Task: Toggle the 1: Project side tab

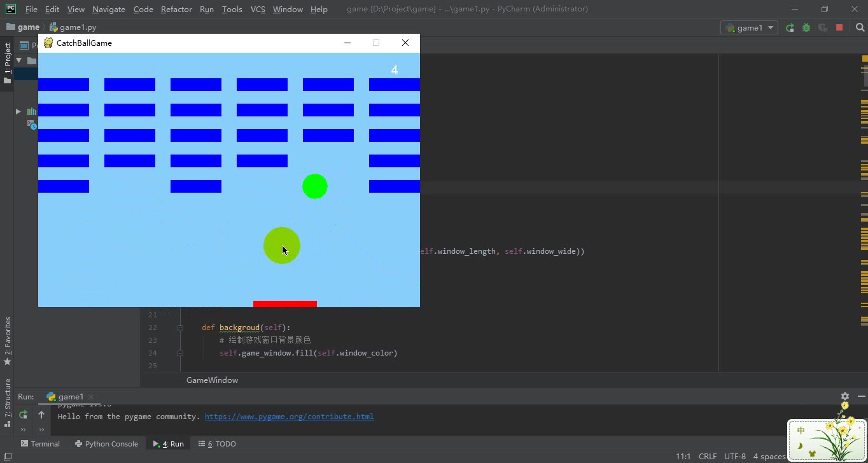Action: (x=8, y=62)
